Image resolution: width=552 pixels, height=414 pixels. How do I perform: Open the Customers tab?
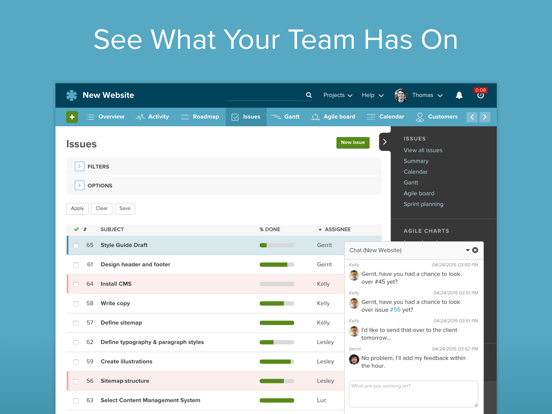click(437, 117)
